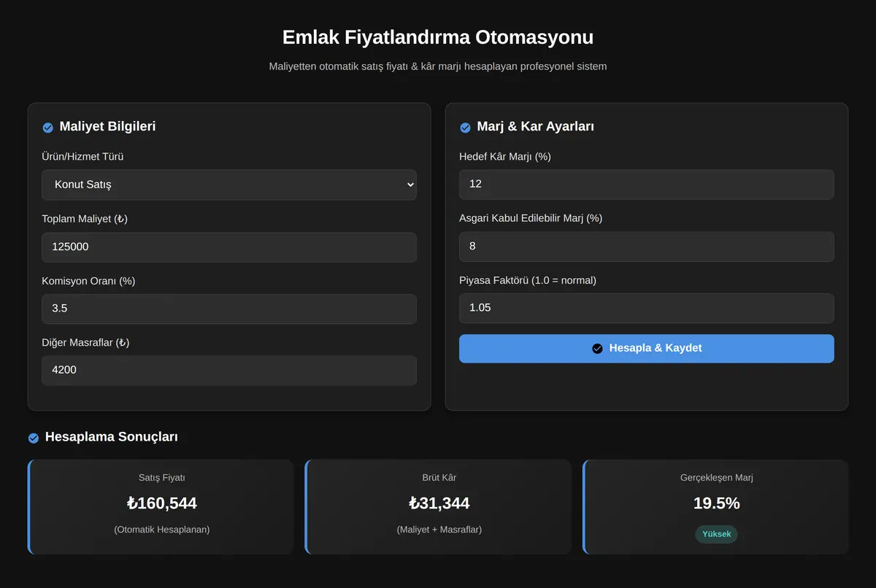This screenshot has height=588, width=876.
Task: Click the Satış Fiyatı value ₺160,544
Action: click(x=161, y=503)
